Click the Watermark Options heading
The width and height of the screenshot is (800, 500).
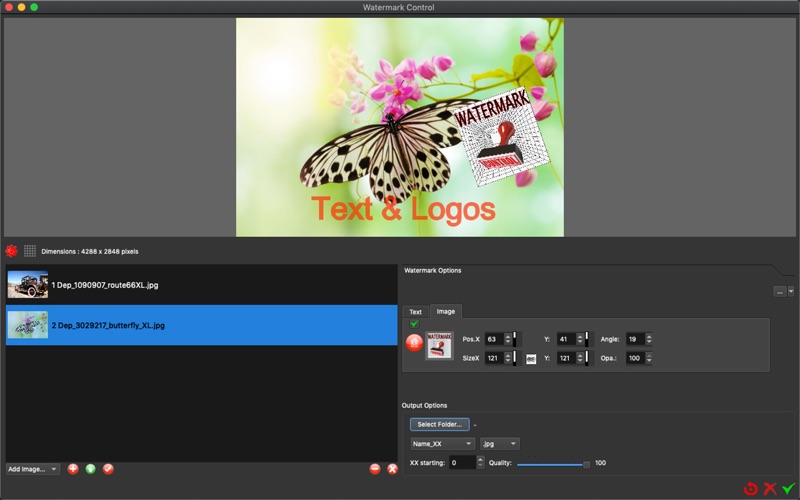point(433,270)
